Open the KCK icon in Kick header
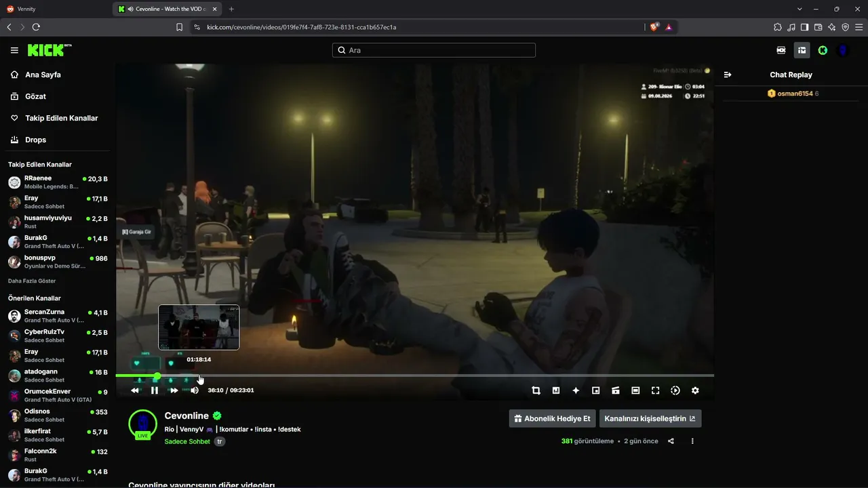 click(781, 50)
